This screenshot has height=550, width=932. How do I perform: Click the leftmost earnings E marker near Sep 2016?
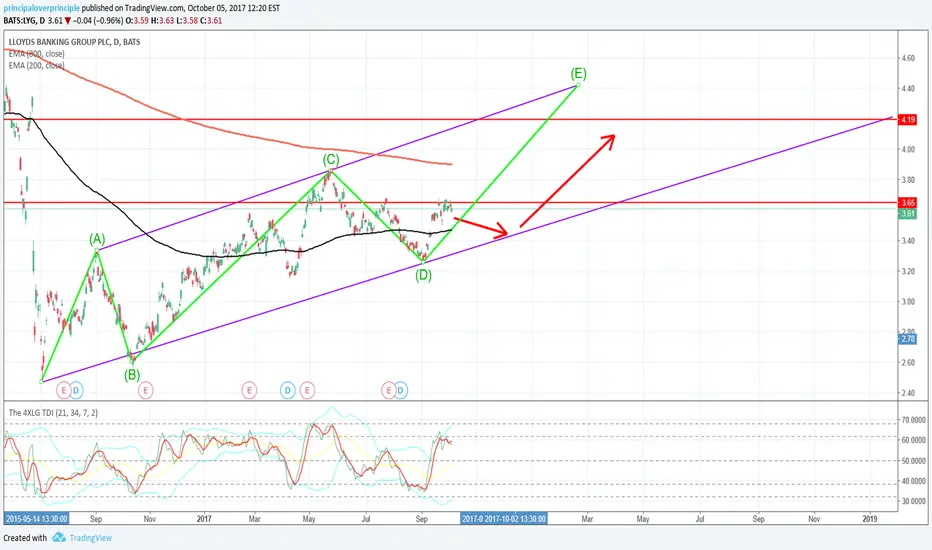click(x=63, y=390)
